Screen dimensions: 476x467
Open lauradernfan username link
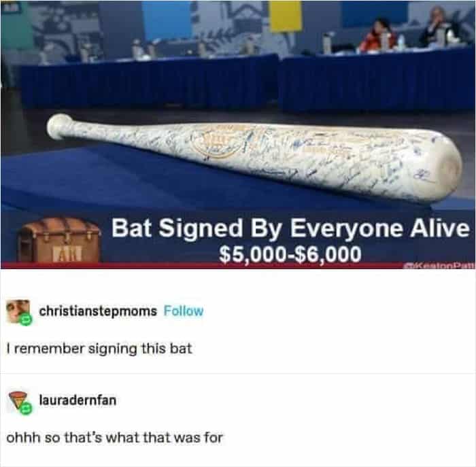pos(78,400)
